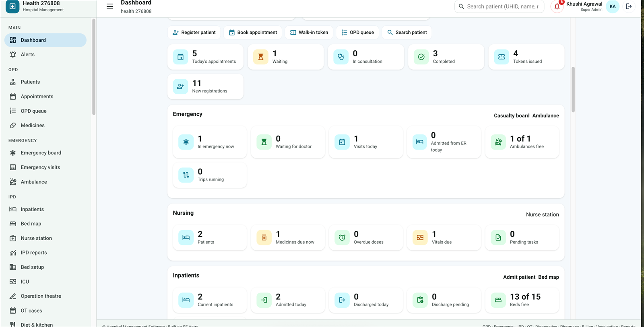This screenshot has width=644, height=327.
Task: Click the OPD queue quick action button
Action: coord(357,33)
